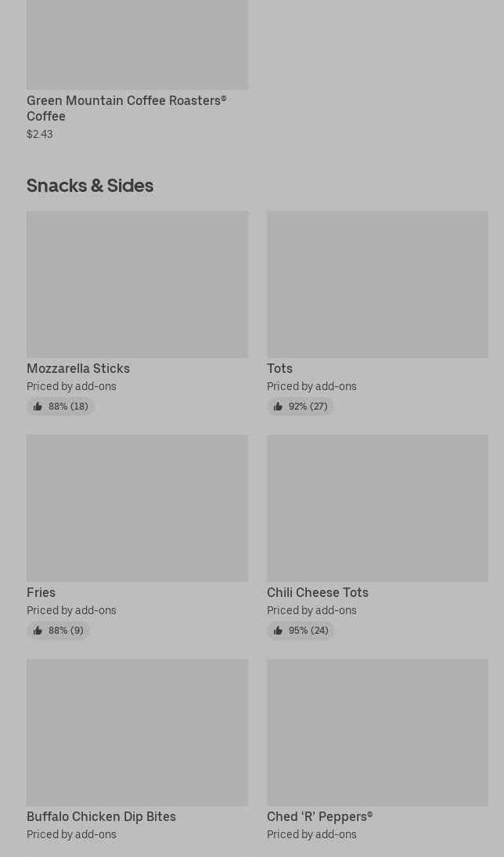Click the Tots item name
This screenshot has width=504, height=857.
pyautogui.click(x=279, y=368)
